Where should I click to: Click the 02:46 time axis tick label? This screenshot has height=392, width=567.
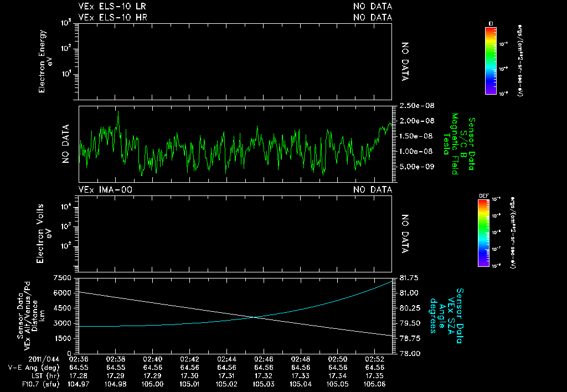[263, 360]
